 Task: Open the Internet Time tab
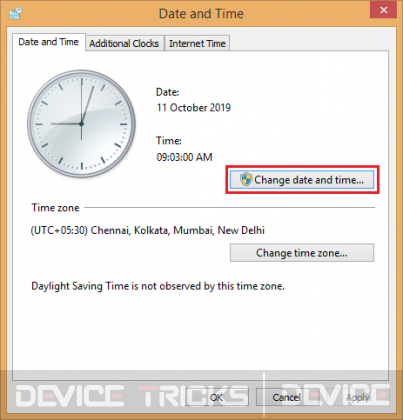pos(197,43)
